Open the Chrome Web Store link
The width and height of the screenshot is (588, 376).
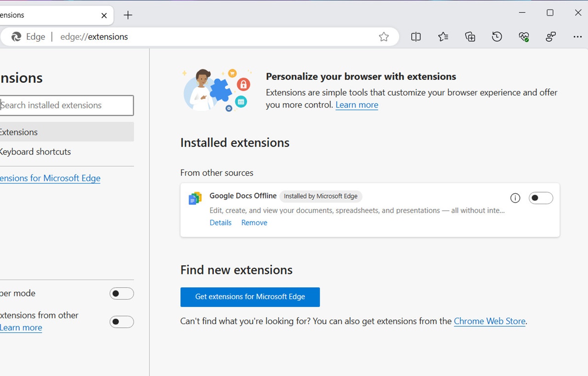point(490,321)
